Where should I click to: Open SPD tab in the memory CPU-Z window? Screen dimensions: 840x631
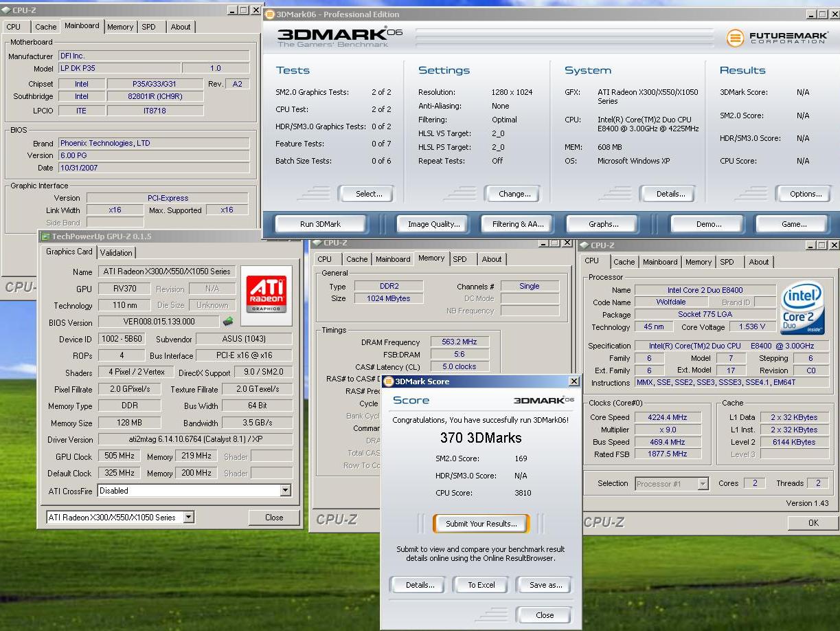tap(460, 259)
